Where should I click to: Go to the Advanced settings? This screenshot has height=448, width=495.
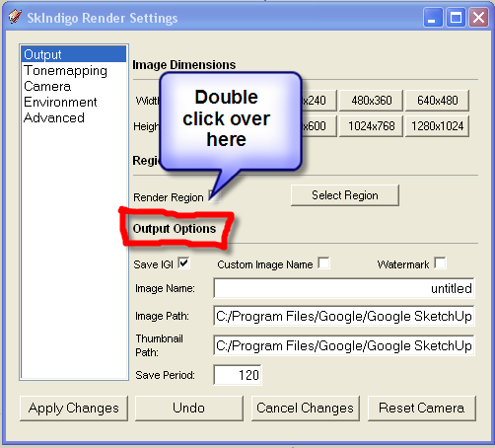[x=54, y=117]
